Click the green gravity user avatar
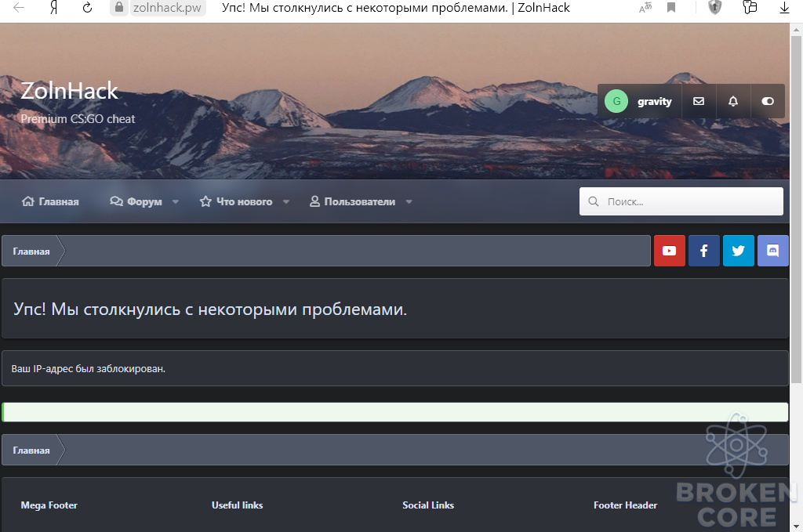803x532 pixels. (x=616, y=101)
